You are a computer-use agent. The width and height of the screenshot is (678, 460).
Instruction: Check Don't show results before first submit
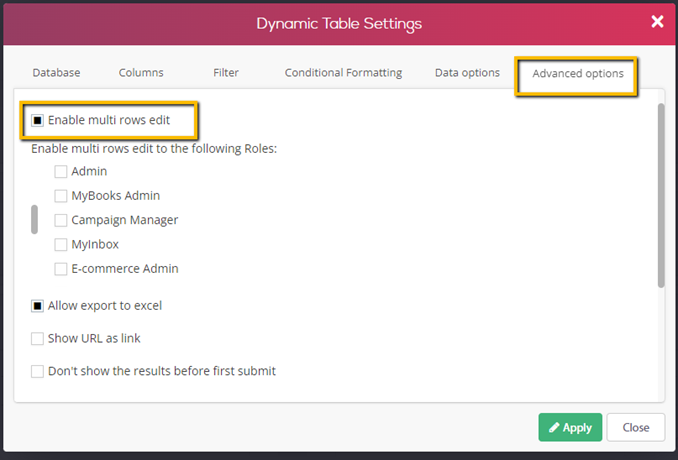38,372
